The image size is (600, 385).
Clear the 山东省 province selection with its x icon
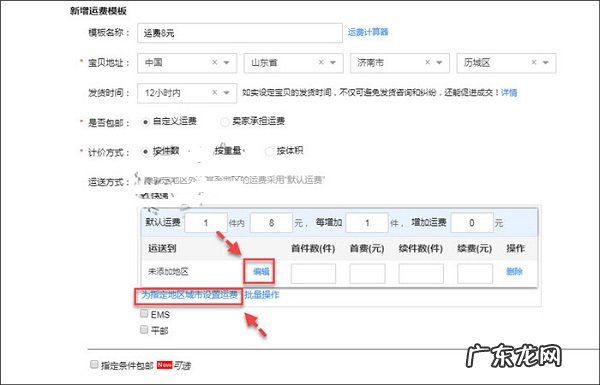click(321, 62)
